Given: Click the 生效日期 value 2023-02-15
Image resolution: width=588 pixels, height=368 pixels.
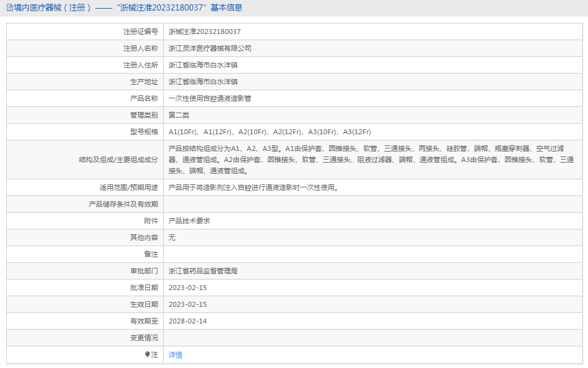Looking at the screenshot, I should (188, 304).
